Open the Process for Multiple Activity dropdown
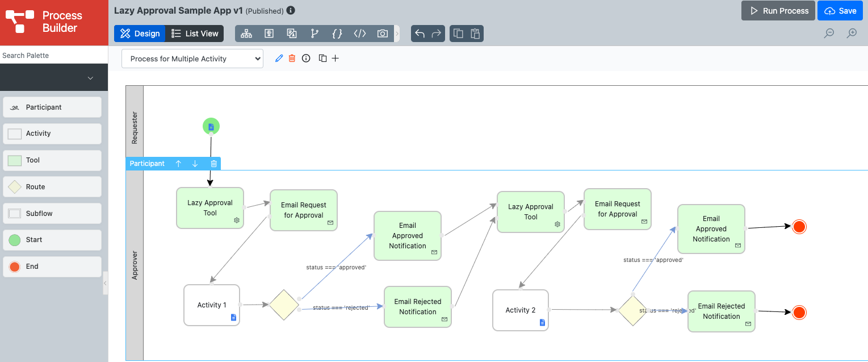 pyautogui.click(x=192, y=59)
